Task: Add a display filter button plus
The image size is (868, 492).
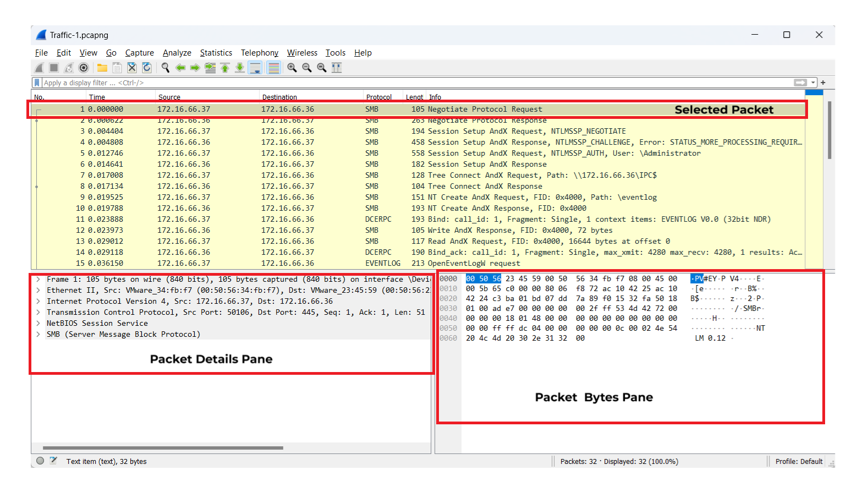Action: pyautogui.click(x=823, y=83)
